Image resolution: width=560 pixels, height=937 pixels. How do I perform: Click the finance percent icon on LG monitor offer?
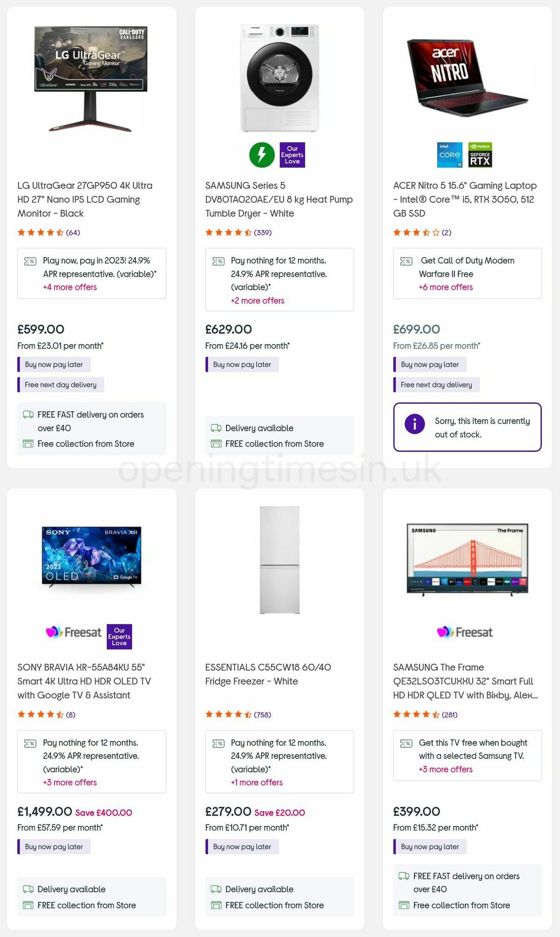click(x=29, y=261)
